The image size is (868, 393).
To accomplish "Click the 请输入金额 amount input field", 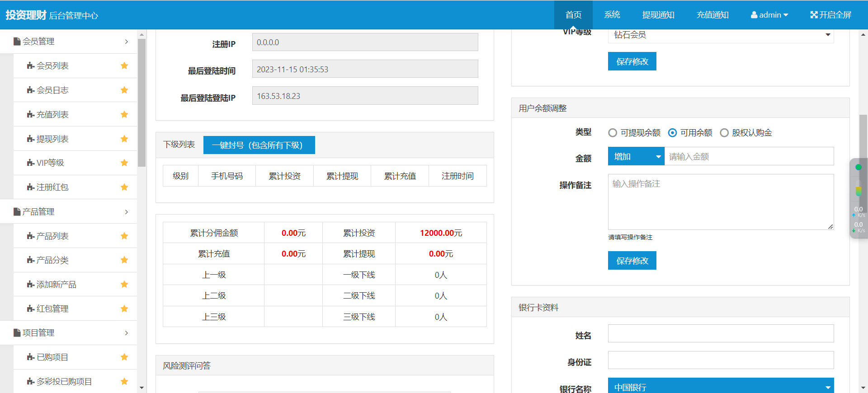I will click(x=749, y=157).
